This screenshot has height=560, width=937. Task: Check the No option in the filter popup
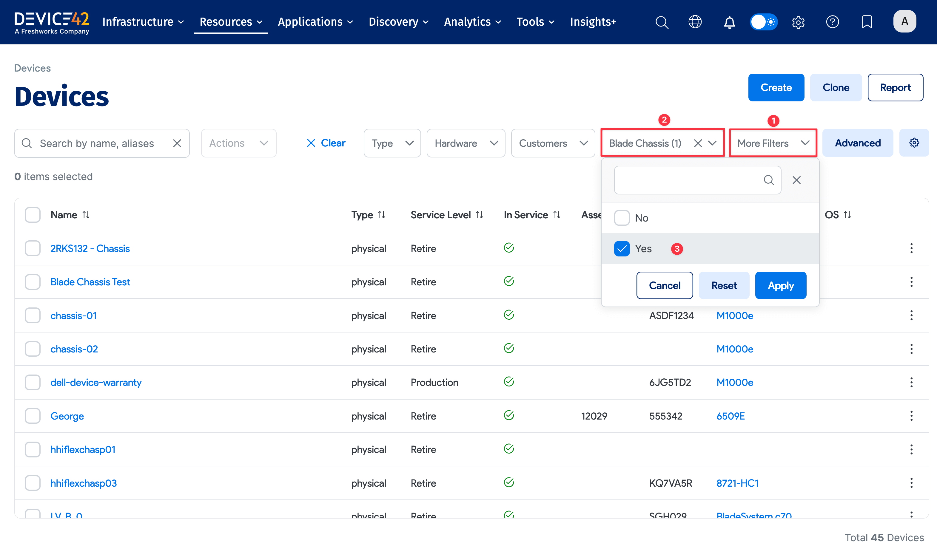tap(621, 218)
